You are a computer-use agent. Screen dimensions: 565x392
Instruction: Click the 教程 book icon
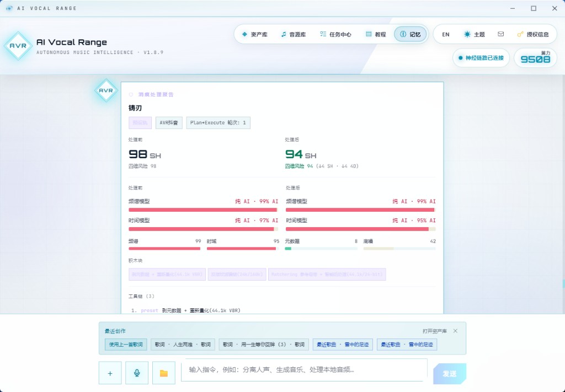[368, 34]
